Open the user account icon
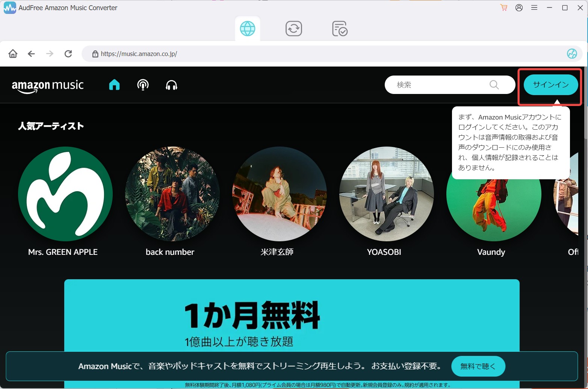Screen dimensions: 588x389 click(x=519, y=8)
